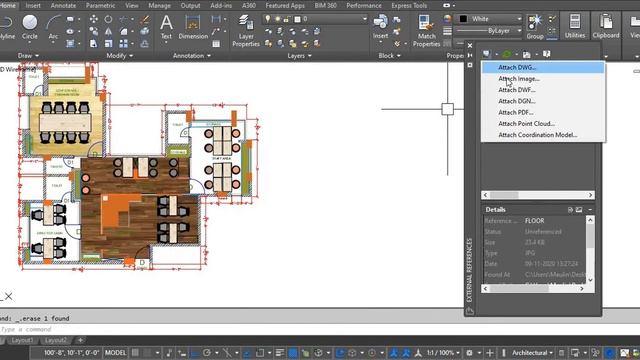Screen dimensions: 640x360
Task: Click the Change Path icon in External References
Action: pos(527,54)
